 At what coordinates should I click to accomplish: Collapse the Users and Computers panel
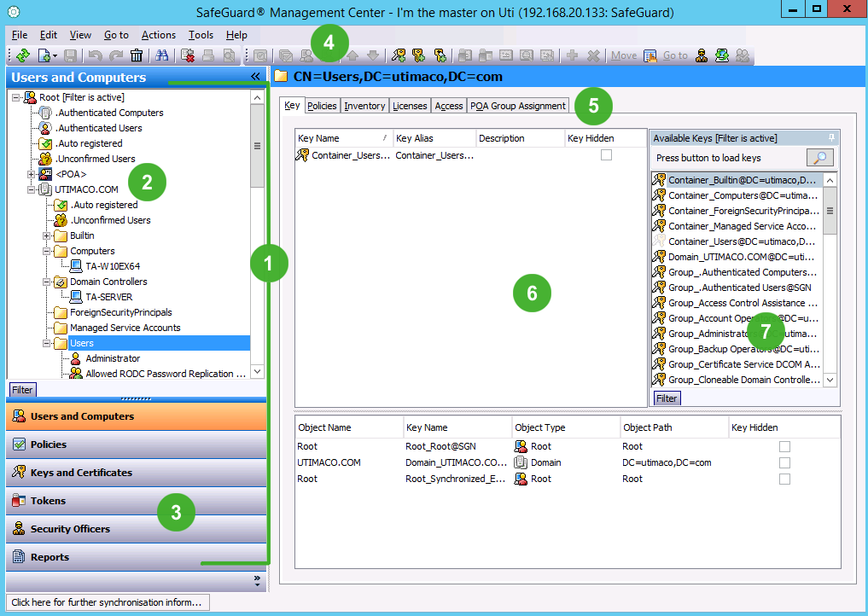(255, 77)
